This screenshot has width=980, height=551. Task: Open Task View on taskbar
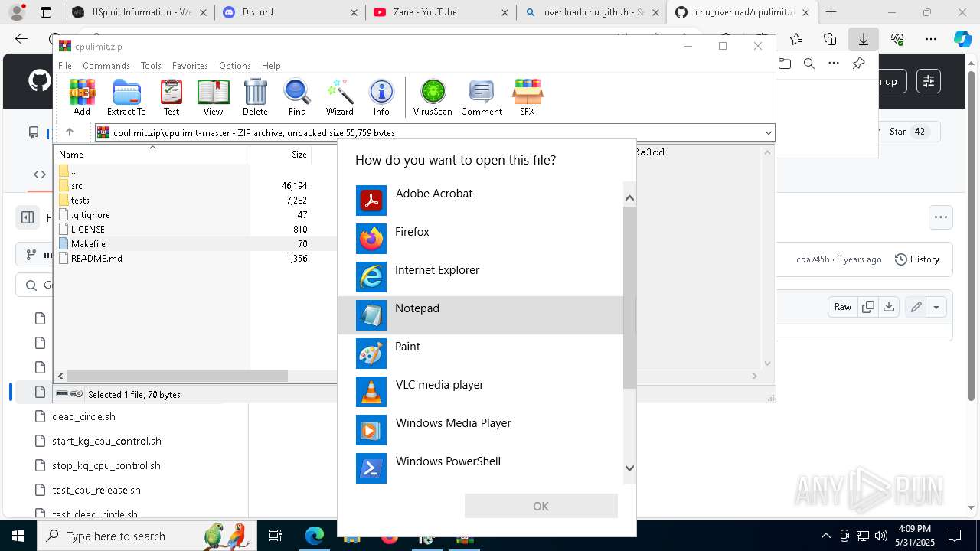(276, 536)
